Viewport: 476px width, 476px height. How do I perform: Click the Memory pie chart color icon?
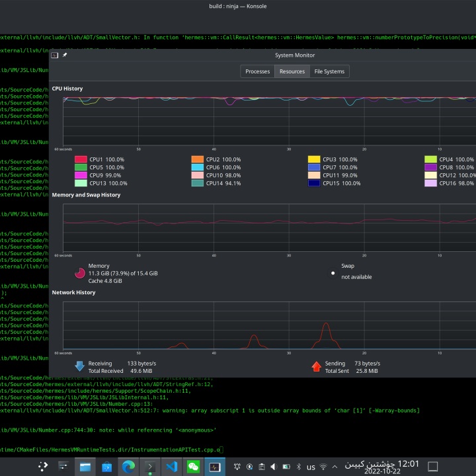click(x=80, y=273)
